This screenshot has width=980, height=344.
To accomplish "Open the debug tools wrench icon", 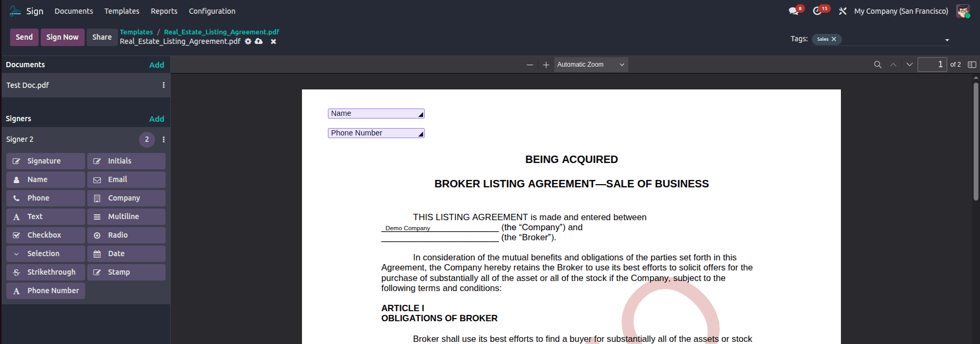I will tap(842, 11).
